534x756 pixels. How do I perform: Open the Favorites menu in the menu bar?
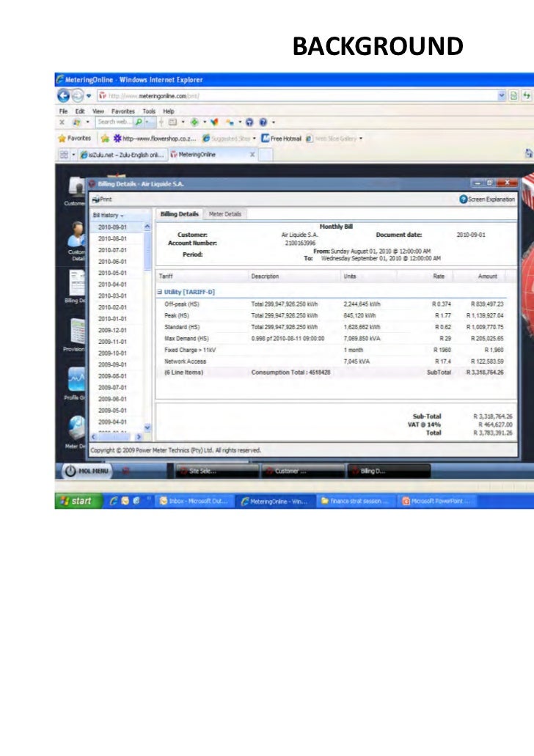(123, 111)
